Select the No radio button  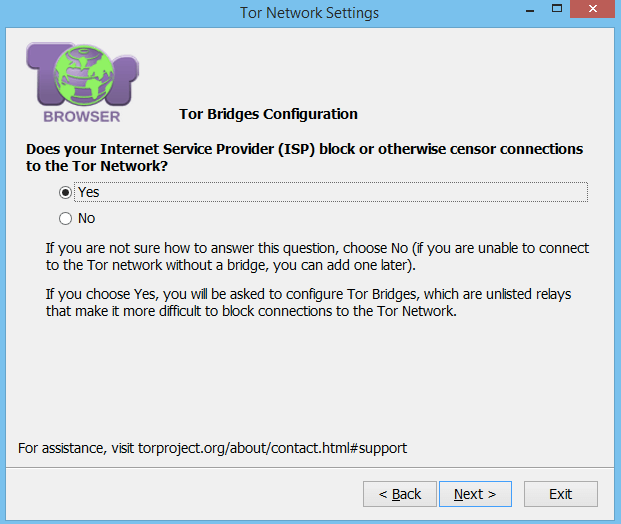(x=66, y=218)
